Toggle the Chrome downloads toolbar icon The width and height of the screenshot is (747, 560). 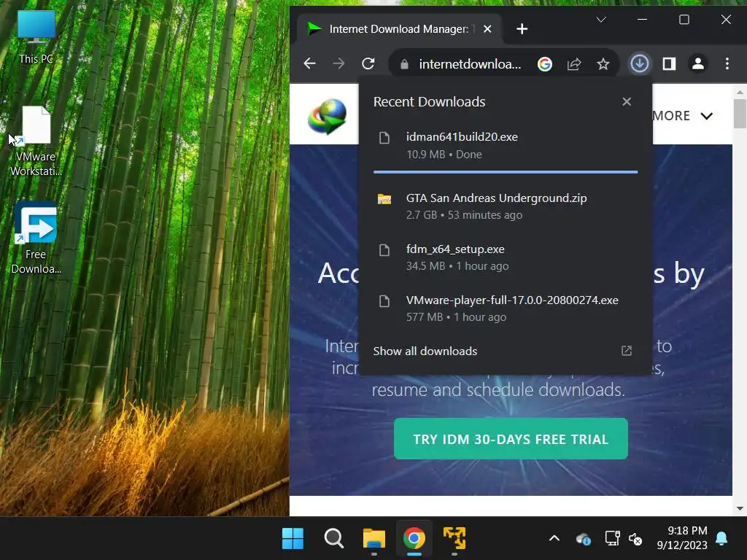639,63
